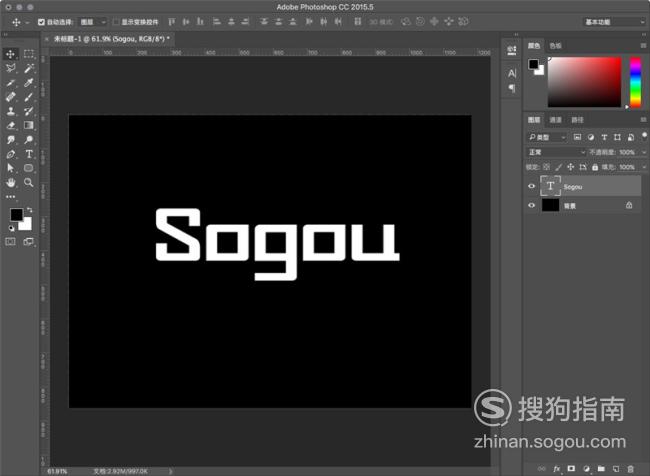The image size is (650, 476).
Task: Add a layer mask
Action: [571, 469]
